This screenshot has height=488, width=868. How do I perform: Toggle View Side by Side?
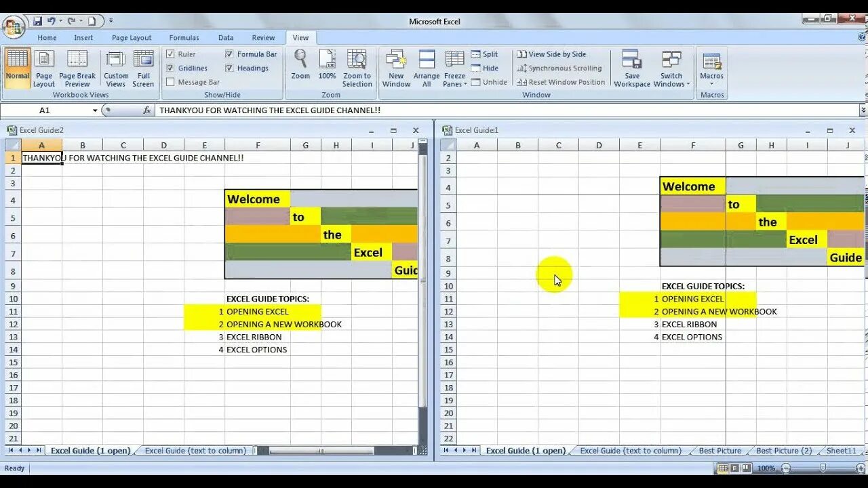coord(551,54)
